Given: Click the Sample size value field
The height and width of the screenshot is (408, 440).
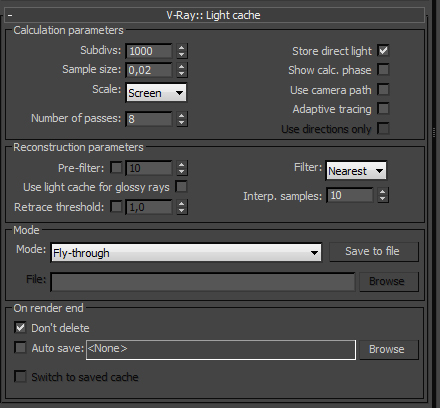Looking at the screenshot, I should point(149,70).
